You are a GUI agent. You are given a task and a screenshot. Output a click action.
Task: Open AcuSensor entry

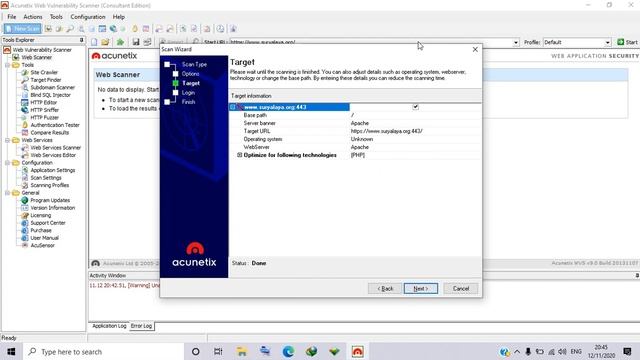[42, 245]
